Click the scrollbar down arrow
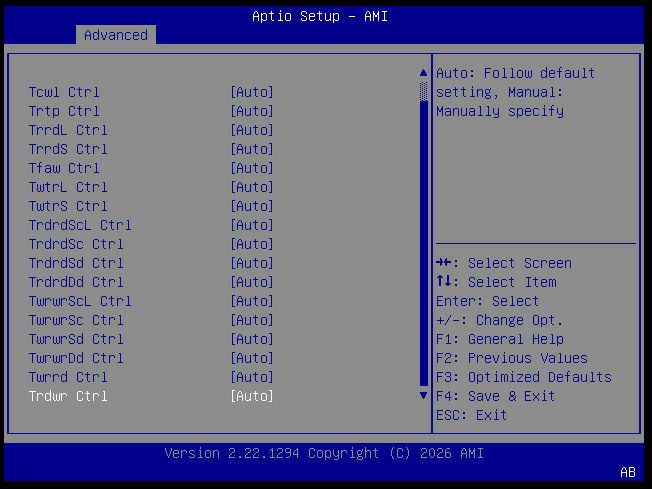This screenshot has height=489, width=652. tap(423, 395)
